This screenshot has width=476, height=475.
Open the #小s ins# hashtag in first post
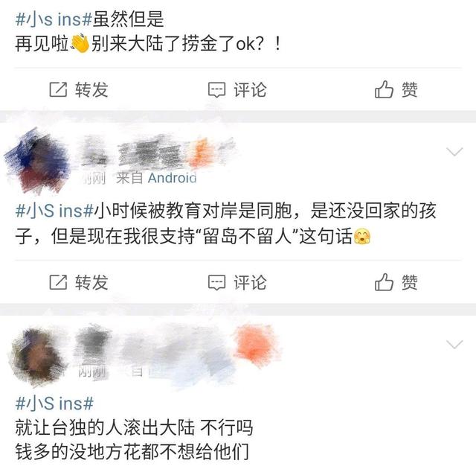(x=54, y=19)
